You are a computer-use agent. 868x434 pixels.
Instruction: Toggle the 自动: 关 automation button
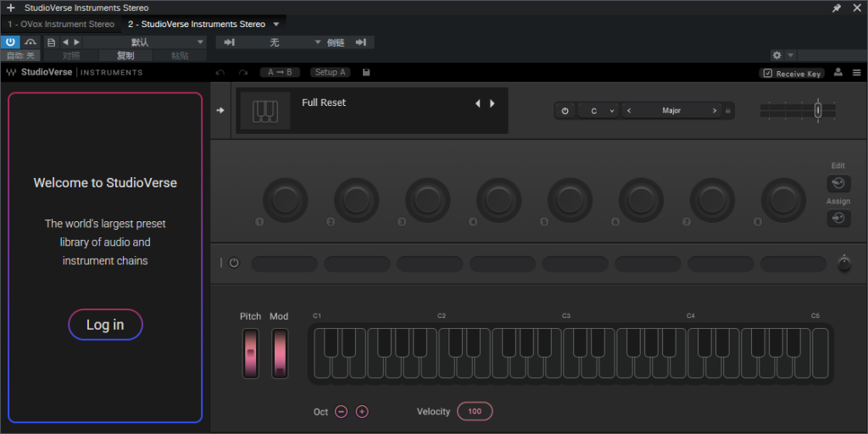[x=20, y=55]
